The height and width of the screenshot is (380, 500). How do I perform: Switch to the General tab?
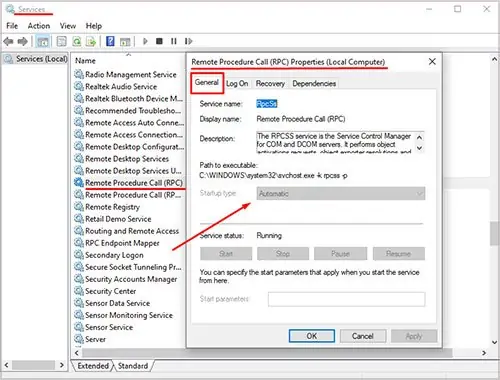click(207, 83)
